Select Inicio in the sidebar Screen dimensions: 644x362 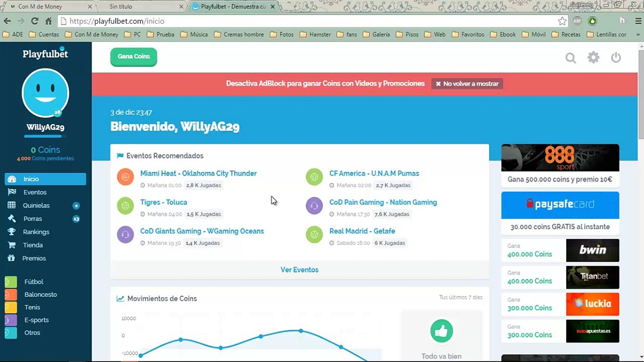(x=45, y=179)
